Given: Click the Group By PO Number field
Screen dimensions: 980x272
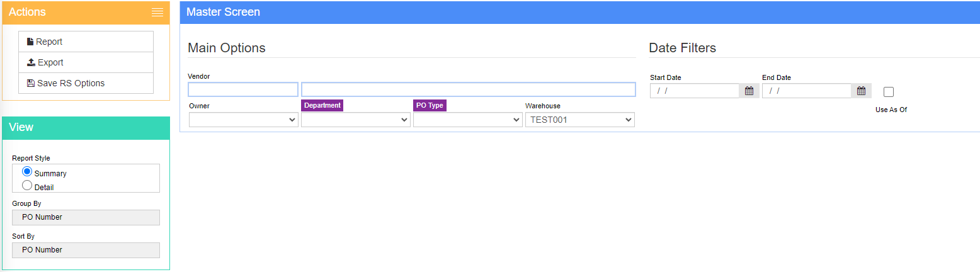Looking at the screenshot, I should [86, 217].
